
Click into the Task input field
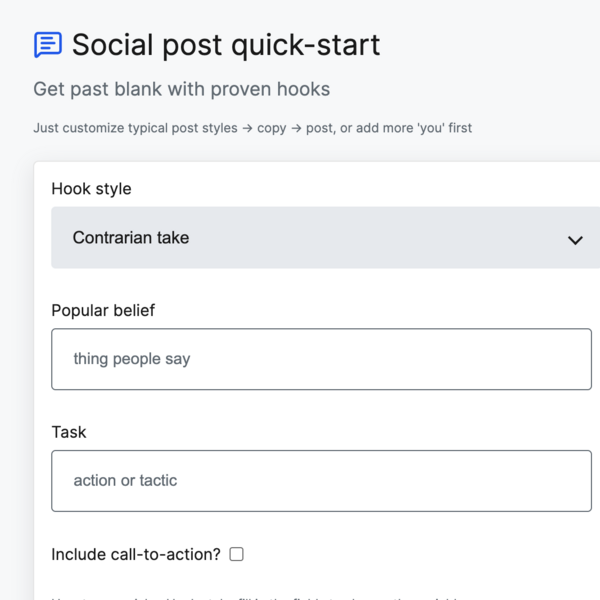tap(321, 481)
